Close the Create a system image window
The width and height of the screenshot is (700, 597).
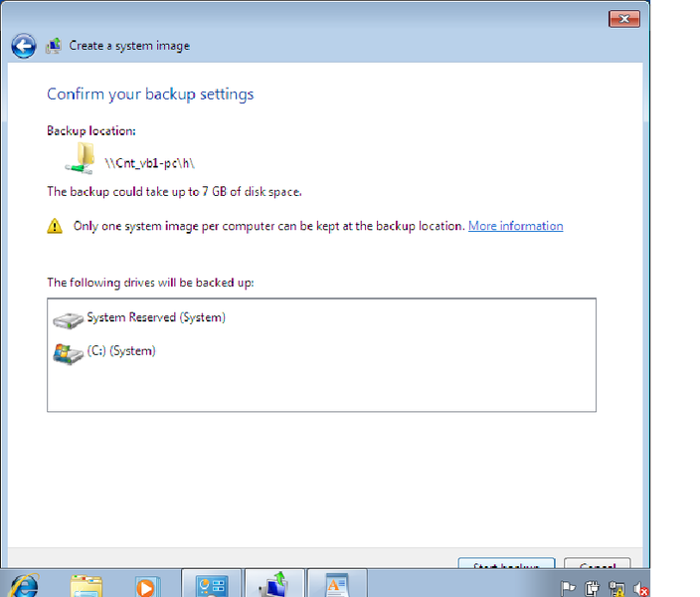click(x=623, y=19)
